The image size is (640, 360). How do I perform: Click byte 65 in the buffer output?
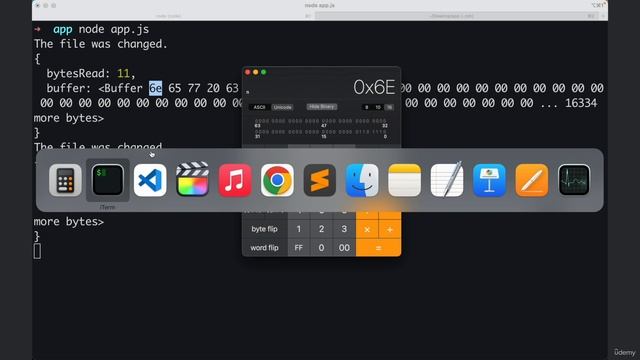click(175, 88)
